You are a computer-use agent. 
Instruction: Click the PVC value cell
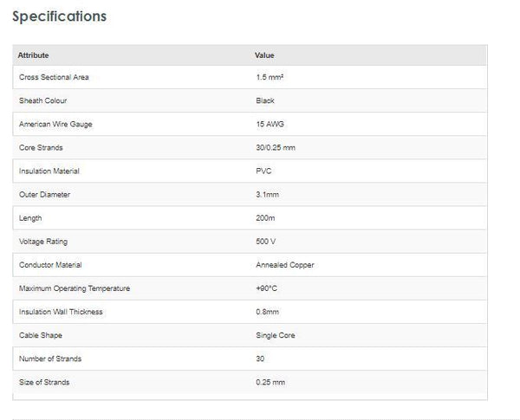263,171
